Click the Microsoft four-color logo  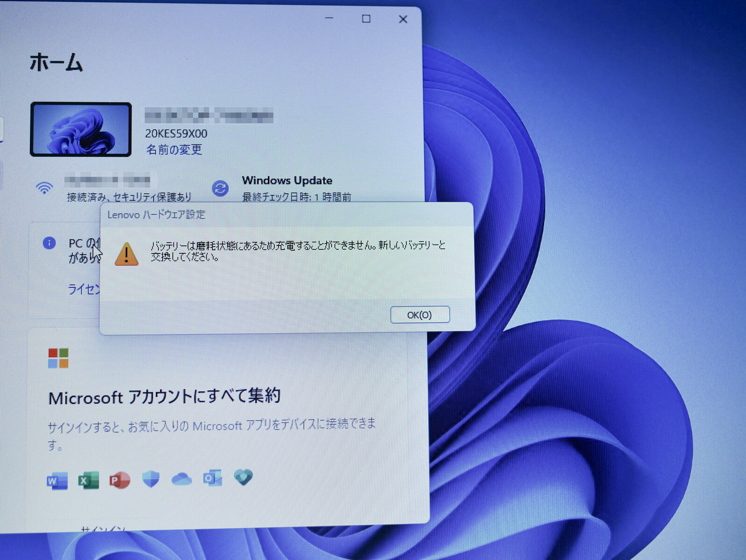click(58, 358)
